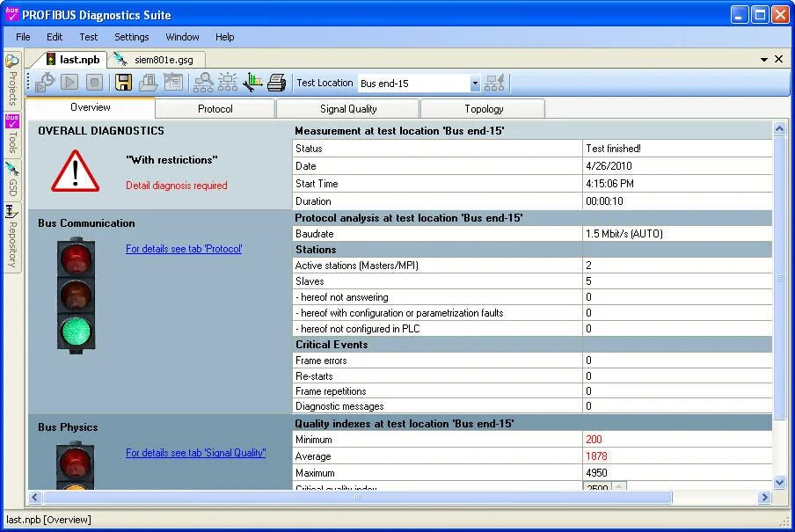The height and width of the screenshot is (532, 795).
Task: Click the Play start test icon
Action: click(69, 82)
